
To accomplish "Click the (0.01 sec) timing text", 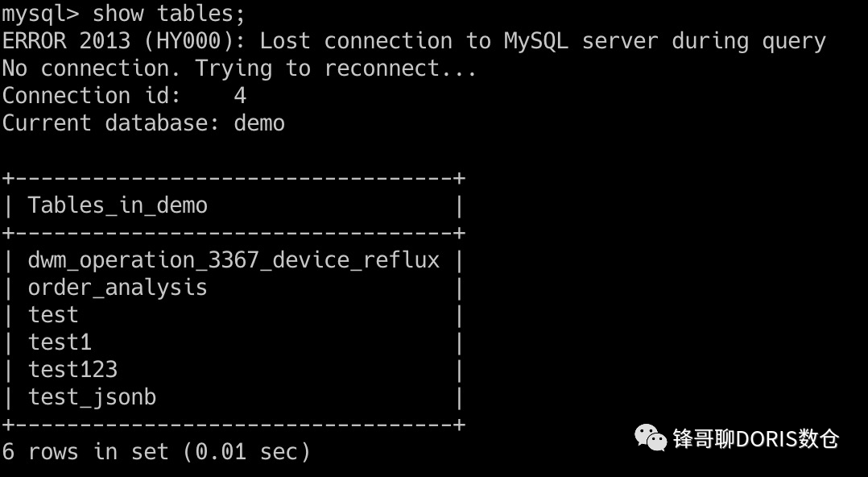I will click(246, 451).
